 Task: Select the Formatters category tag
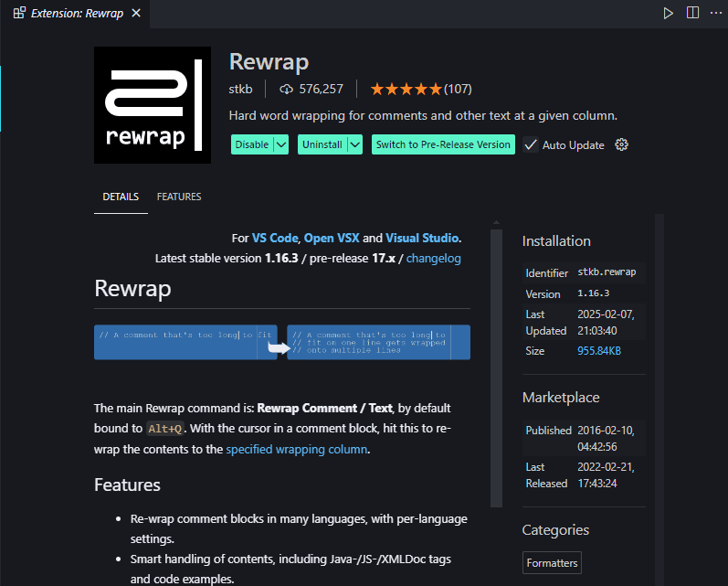[552, 563]
